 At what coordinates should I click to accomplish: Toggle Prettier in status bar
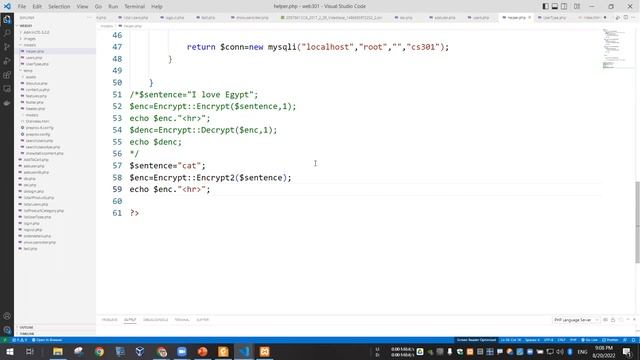point(610,340)
